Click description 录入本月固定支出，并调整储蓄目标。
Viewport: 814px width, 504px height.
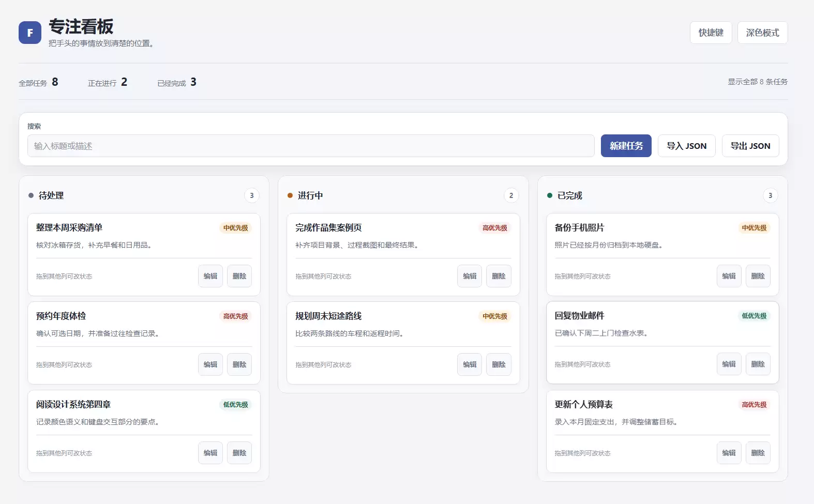tap(617, 422)
